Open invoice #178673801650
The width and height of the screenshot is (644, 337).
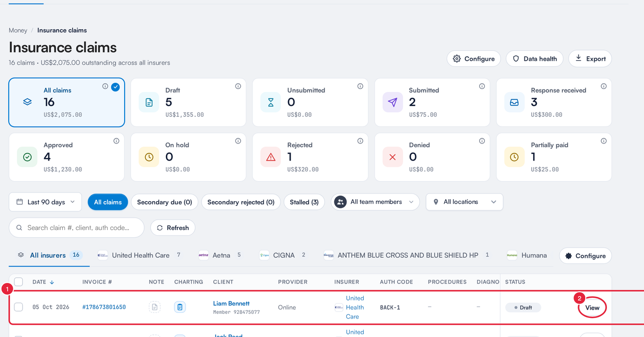(104, 307)
